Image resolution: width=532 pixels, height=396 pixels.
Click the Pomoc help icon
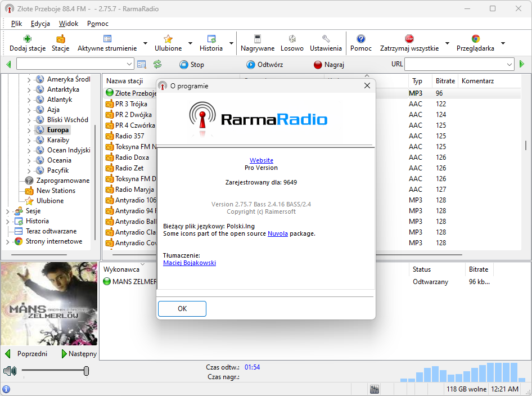(361, 39)
